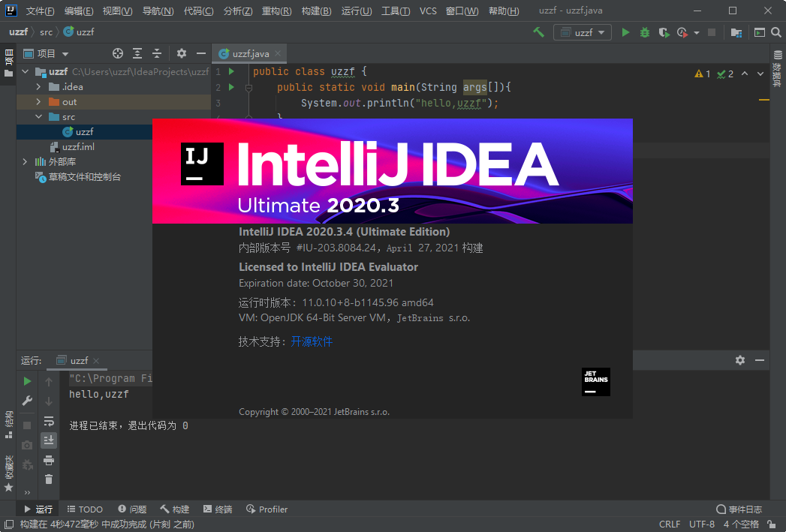
Task: Expand the .idea folder
Action: [x=38, y=86]
